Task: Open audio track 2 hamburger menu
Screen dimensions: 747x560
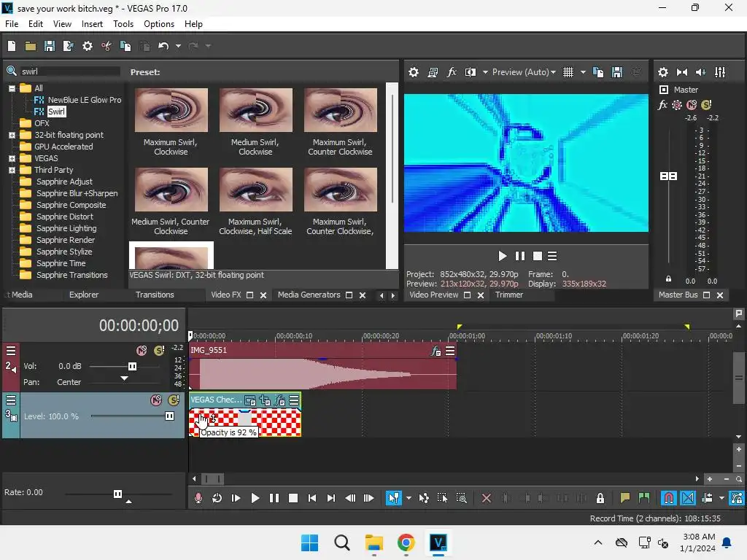Action: 11,351
